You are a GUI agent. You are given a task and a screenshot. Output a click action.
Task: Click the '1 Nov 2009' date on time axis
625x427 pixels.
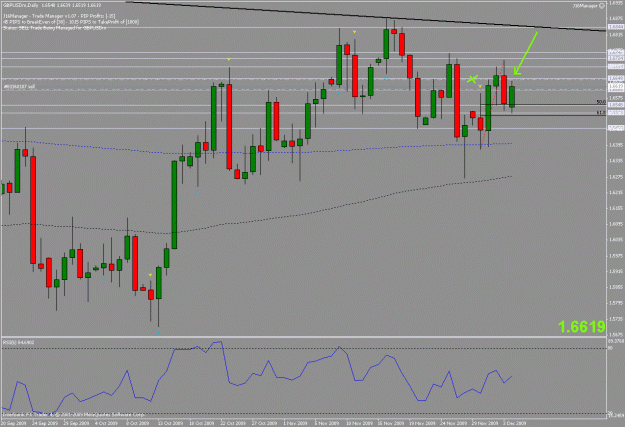point(295,423)
